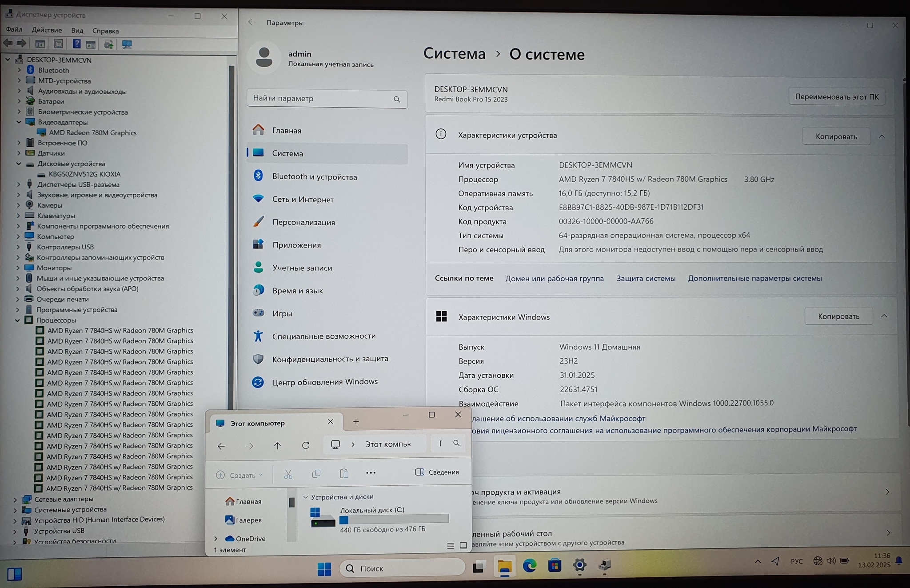The width and height of the screenshot is (910, 588).
Task: Click the Найти параметр search field
Action: [320, 98]
